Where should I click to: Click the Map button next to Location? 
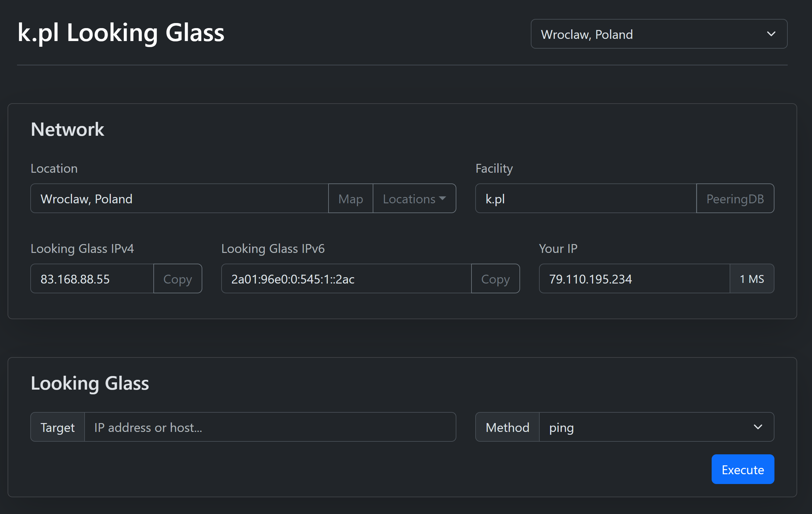350,199
